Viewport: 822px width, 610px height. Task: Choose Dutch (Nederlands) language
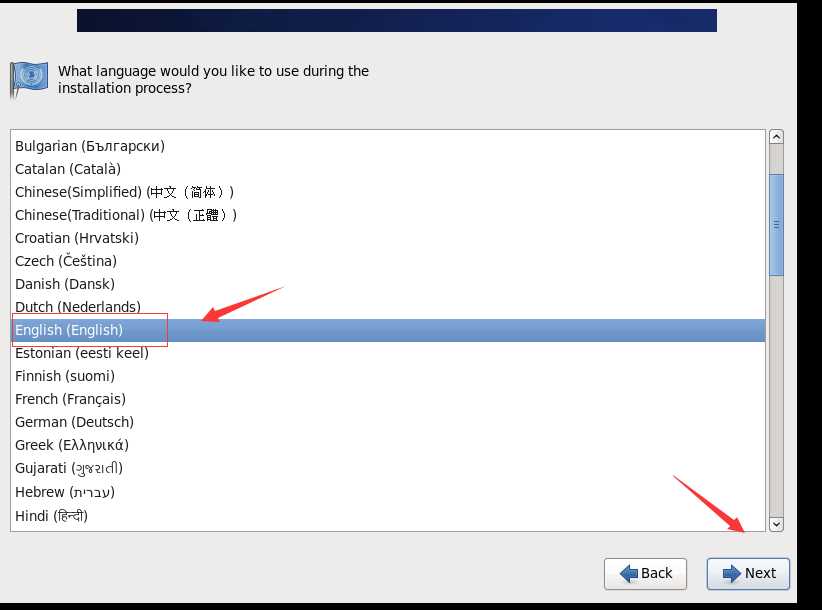pyautogui.click(x=387, y=307)
